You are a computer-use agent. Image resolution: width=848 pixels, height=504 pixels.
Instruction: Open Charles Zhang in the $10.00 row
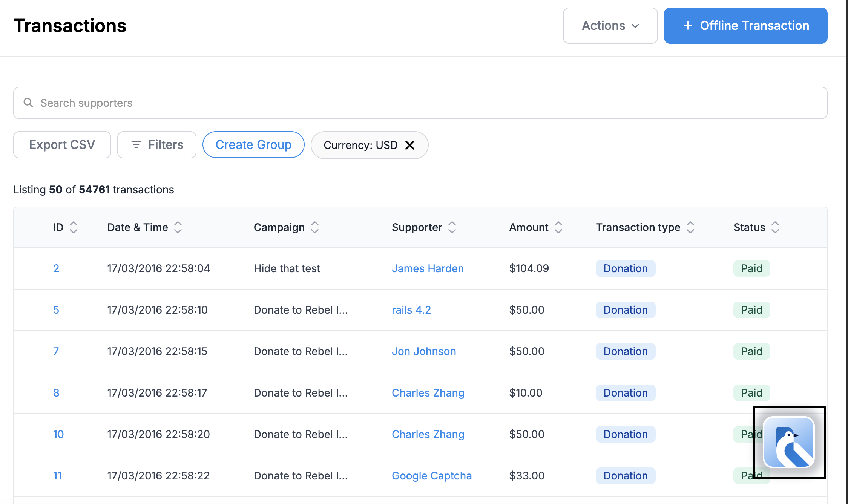pos(428,393)
